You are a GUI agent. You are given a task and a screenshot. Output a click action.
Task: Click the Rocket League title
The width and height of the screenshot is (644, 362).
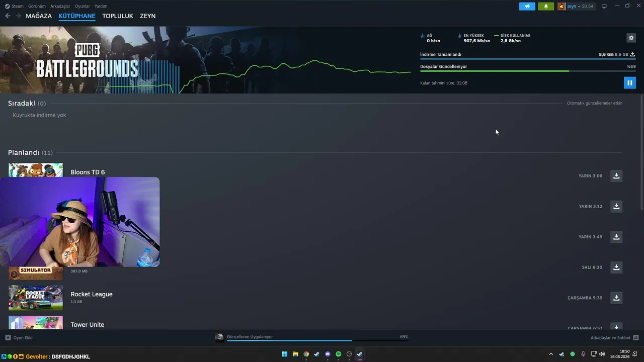(92, 294)
